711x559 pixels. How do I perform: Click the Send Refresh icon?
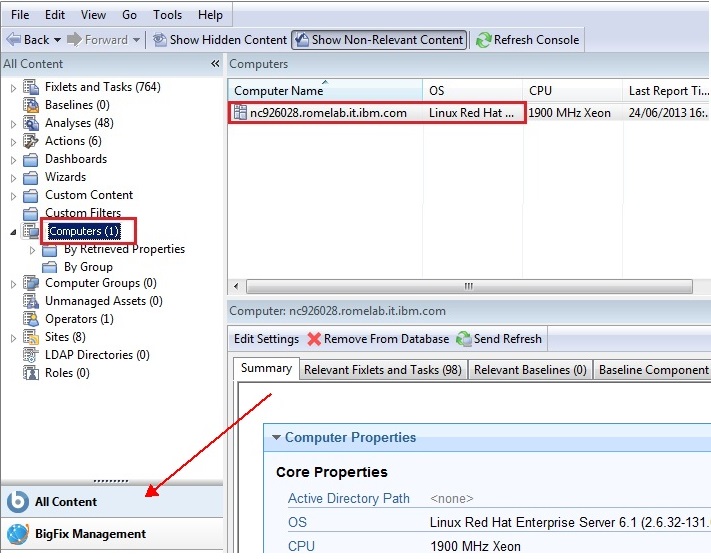pyautogui.click(x=464, y=339)
